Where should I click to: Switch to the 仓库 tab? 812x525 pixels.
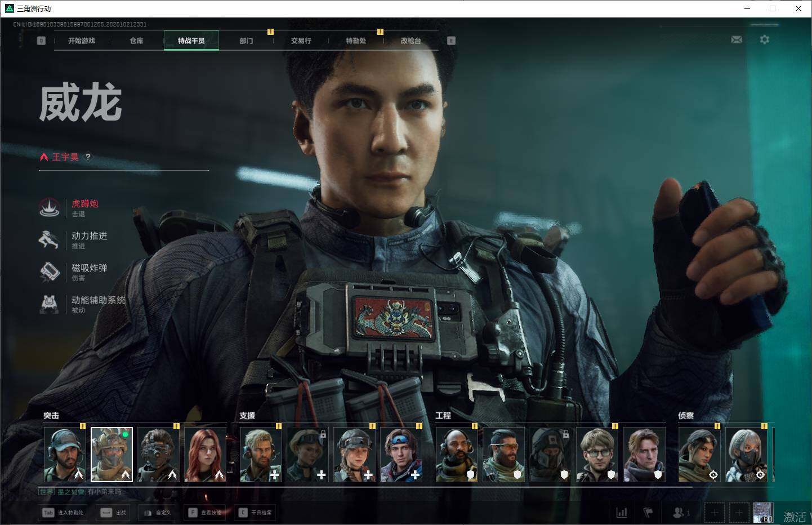(x=136, y=41)
